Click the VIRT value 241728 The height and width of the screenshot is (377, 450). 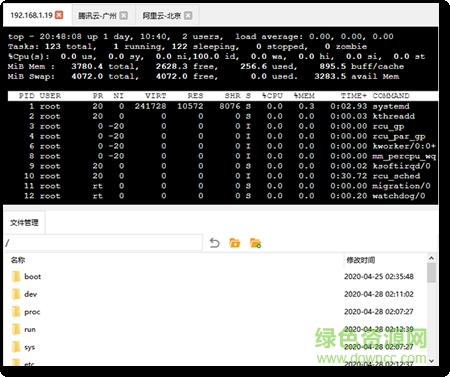pos(150,106)
